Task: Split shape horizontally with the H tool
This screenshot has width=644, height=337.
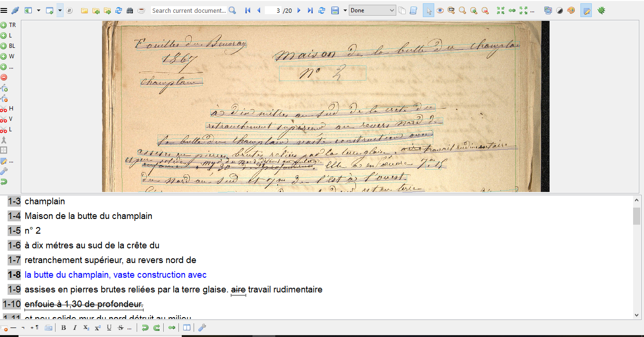Action: click(8, 109)
